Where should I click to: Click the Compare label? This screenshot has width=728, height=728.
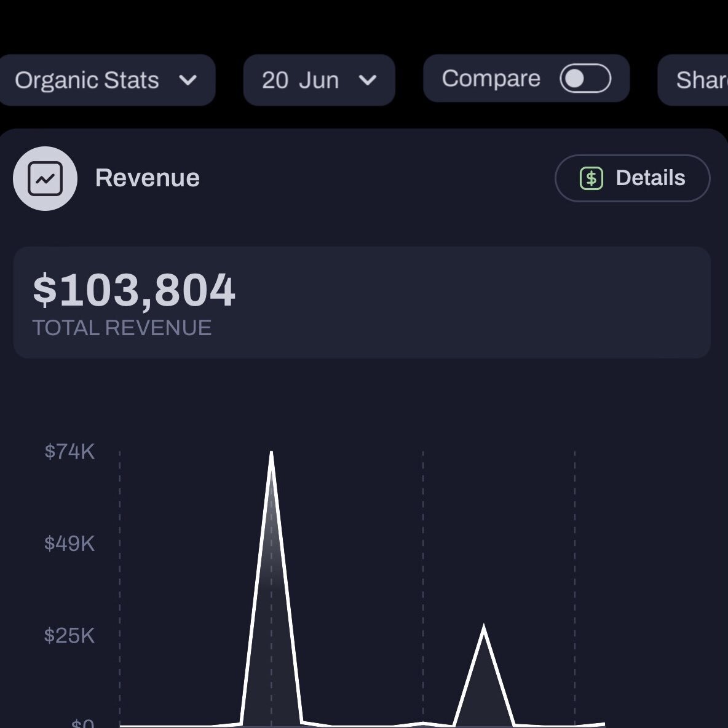point(491,79)
